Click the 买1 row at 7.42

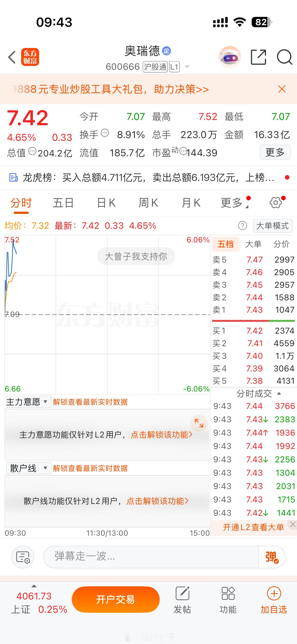[253, 331]
